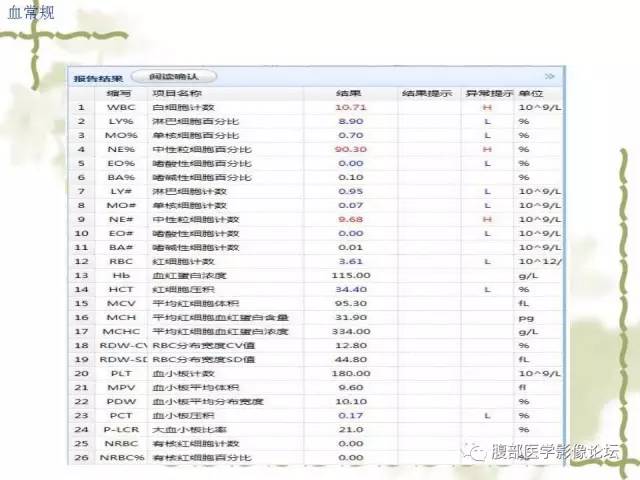Viewport: 640px width, 480px height.
Task: Click the result value 12.80
Action: (x=351, y=346)
